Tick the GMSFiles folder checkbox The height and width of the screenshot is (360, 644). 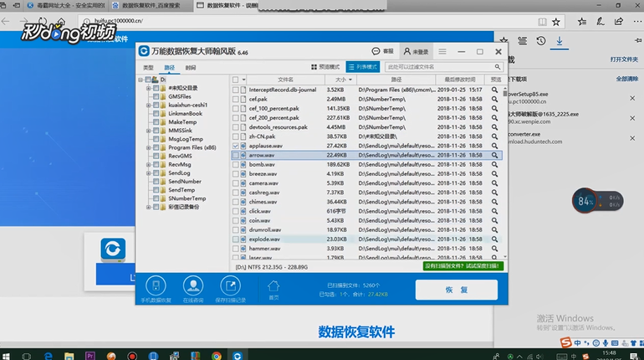[x=156, y=96]
